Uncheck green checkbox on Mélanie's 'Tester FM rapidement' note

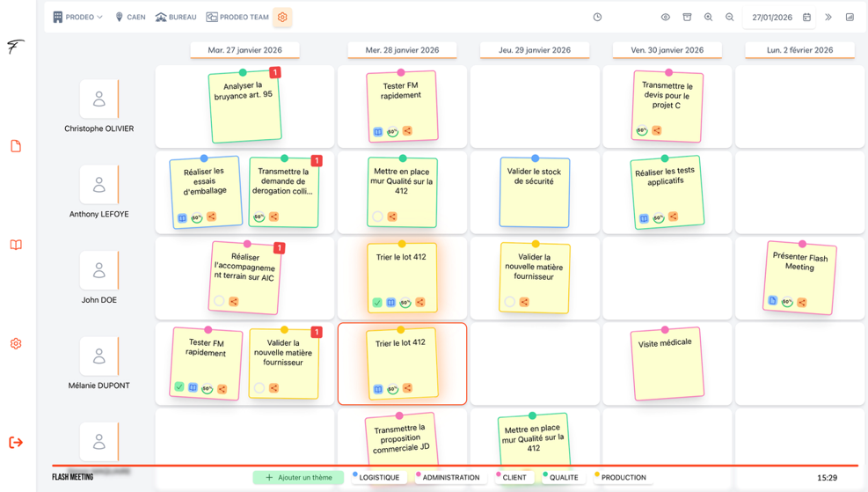pos(179,386)
